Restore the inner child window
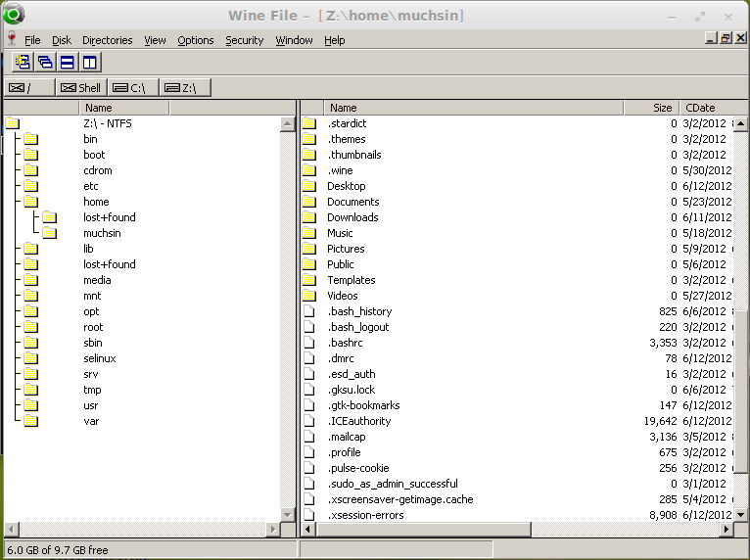Screen dimensions: 750x560 click(726, 38)
